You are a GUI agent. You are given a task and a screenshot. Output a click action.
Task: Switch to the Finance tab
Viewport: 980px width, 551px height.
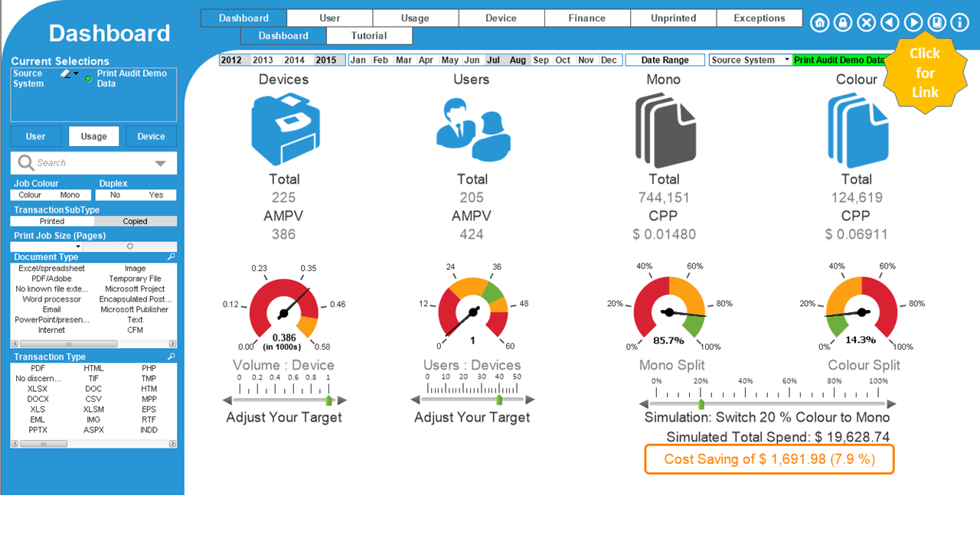[587, 18]
